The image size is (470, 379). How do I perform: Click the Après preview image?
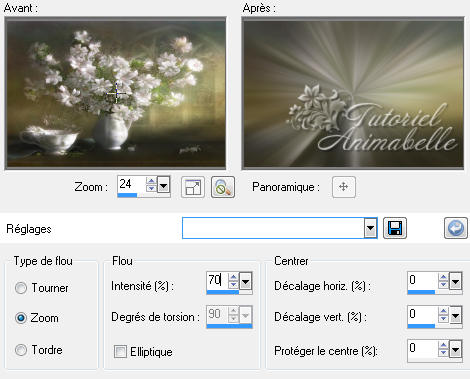tap(353, 93)
